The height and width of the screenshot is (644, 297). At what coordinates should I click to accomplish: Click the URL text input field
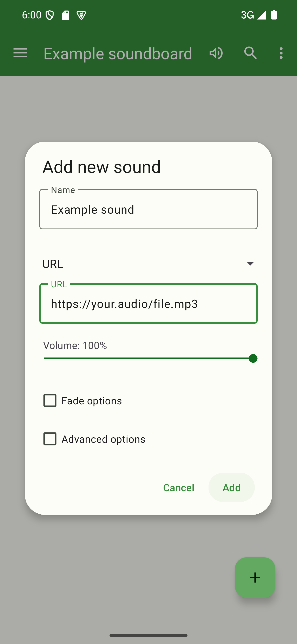coord(148,304)
